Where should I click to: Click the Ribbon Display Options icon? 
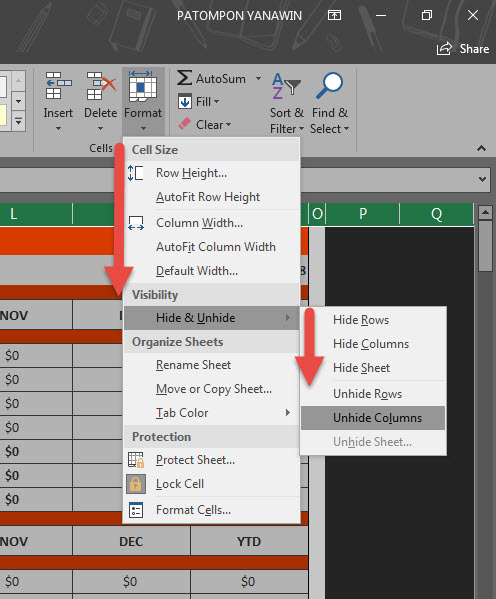[334, 15]
